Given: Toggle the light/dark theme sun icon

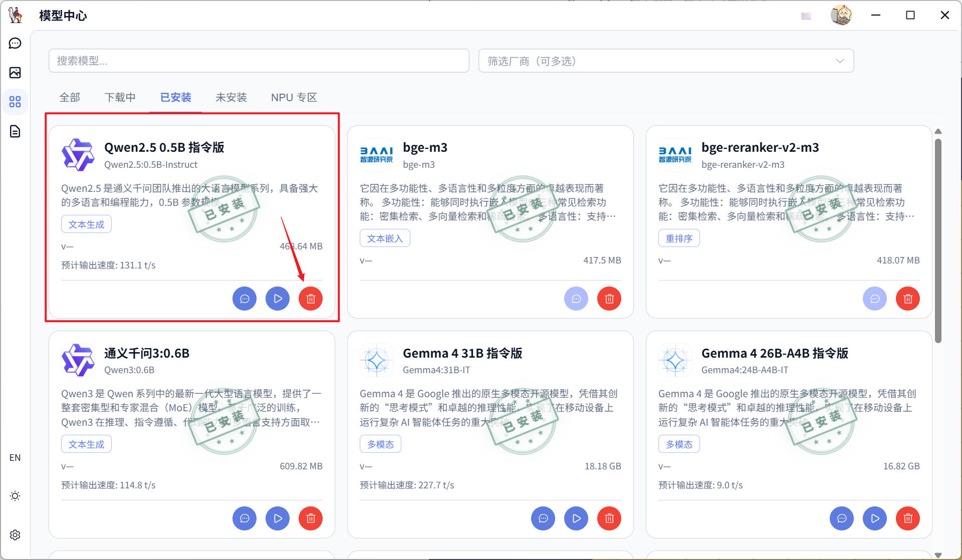Looking at the screenshot, I should click(15, 496).
